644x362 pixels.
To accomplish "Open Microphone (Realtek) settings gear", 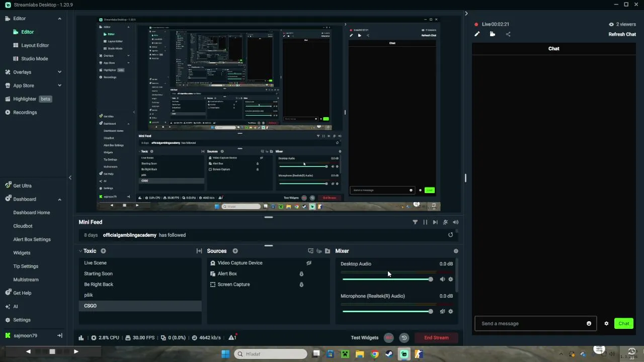I will (x=450, y=311).
